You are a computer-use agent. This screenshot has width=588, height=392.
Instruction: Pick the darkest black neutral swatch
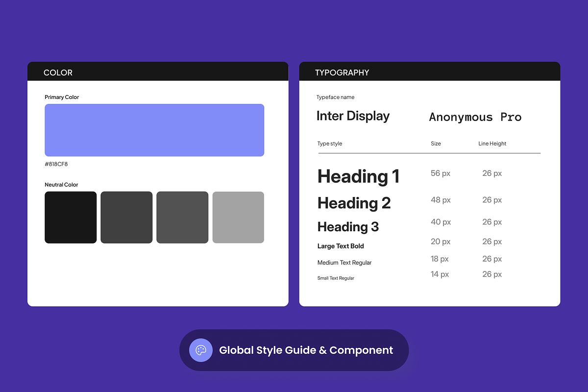pos(71,217)
